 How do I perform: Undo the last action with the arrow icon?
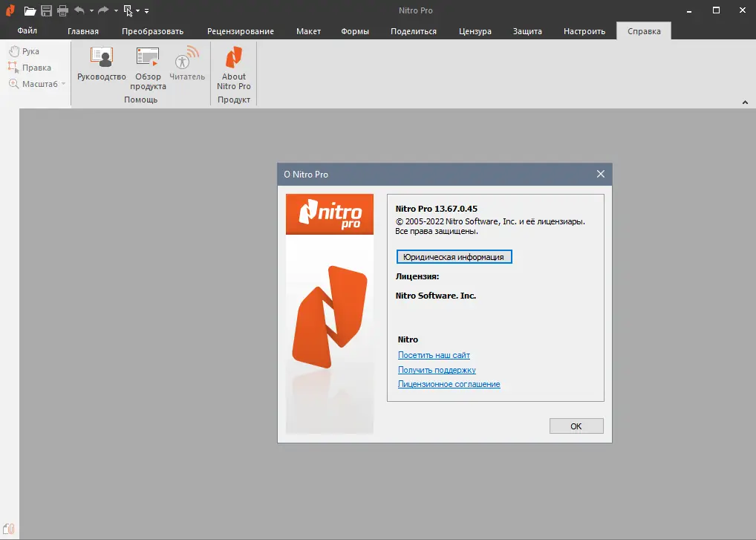(79, 10)
